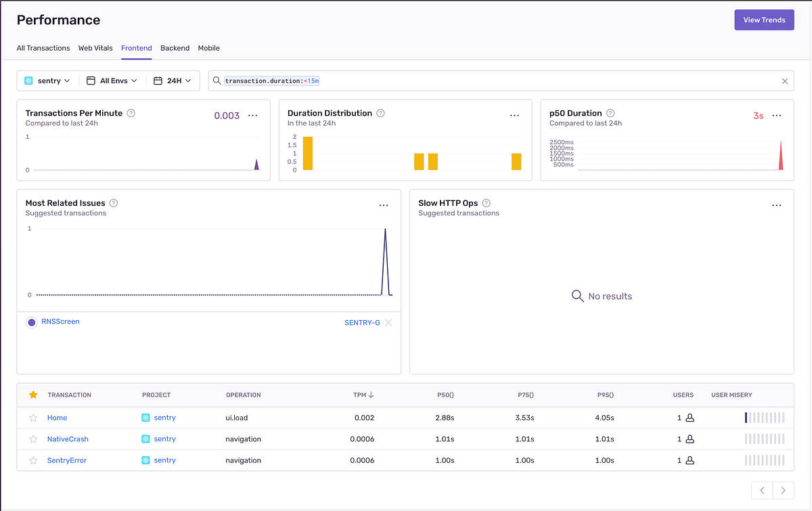Open the Mobile tab
Viewport: 812px width, 511px height.
click(208, 48)
